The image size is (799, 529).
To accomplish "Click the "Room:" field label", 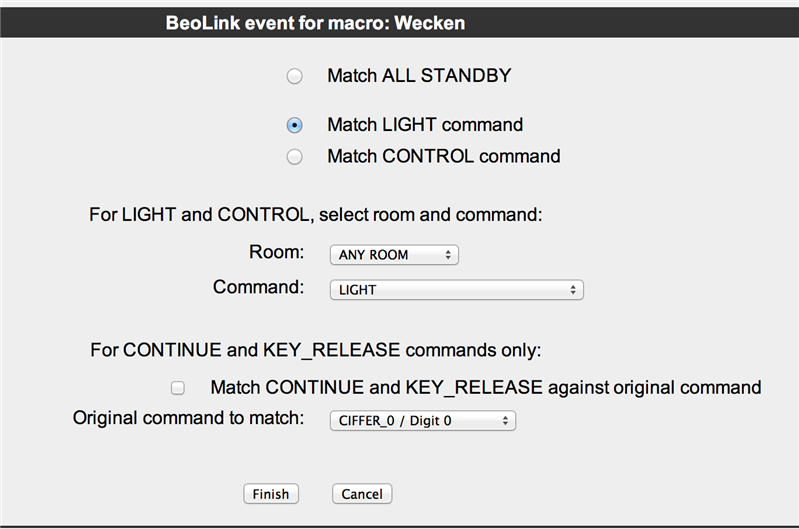I will 276,253.
